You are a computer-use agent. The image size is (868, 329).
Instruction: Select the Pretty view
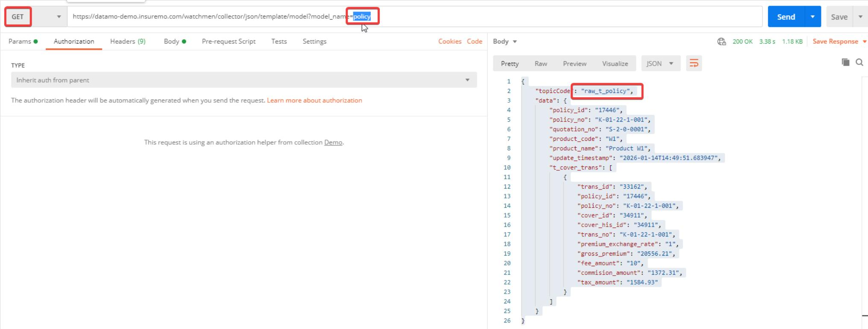[x=510, y=64]
